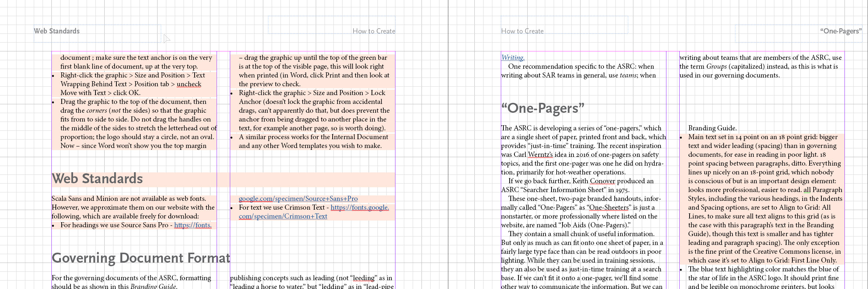The height and width of the screenshot is (289, 868).
Task: Click the underlined word 'uncheck'
Action: 189,84
